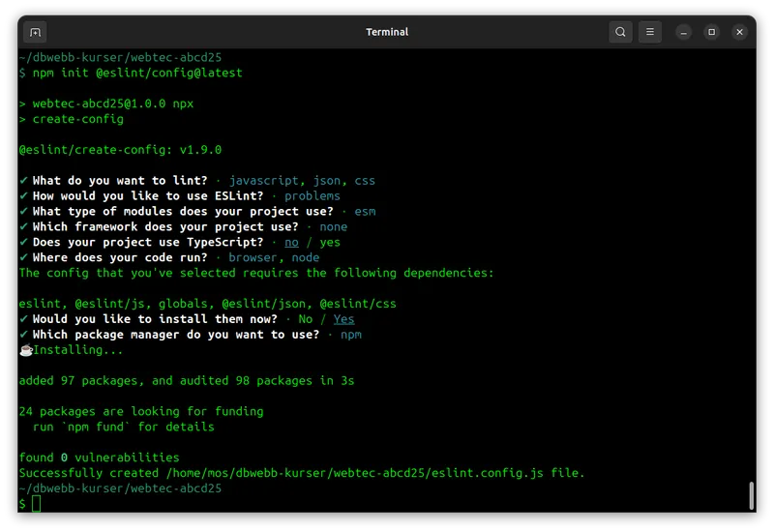The width and height of the screenshot is (774, 532).
Task: Click the checkmark beside the TypeScript question
Action: (x=23, y=243)
